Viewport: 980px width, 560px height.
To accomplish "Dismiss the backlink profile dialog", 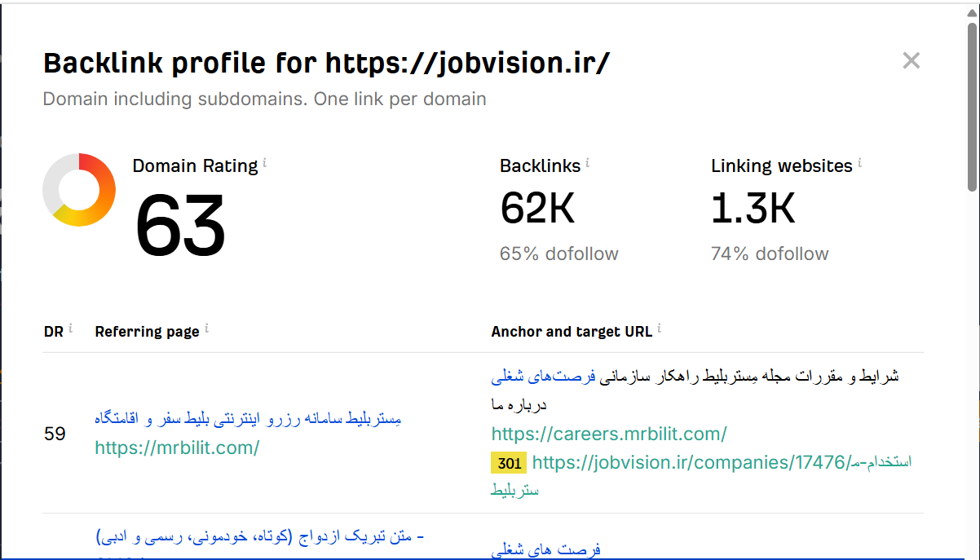I will point(911,60).
